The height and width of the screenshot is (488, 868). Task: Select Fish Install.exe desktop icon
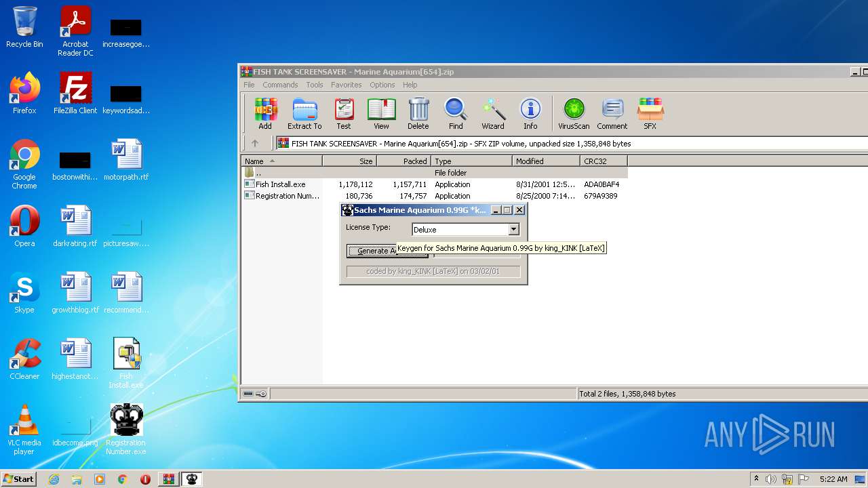(126, 363)
